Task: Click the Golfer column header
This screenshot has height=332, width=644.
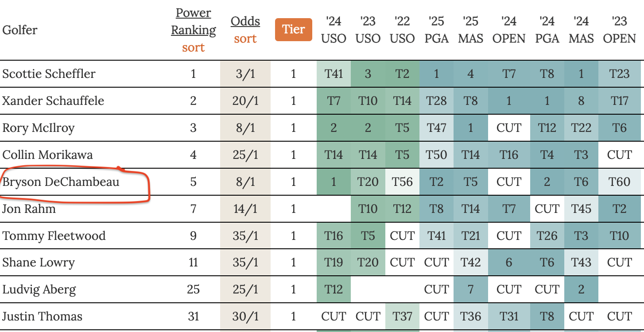Action: (20, 30)
